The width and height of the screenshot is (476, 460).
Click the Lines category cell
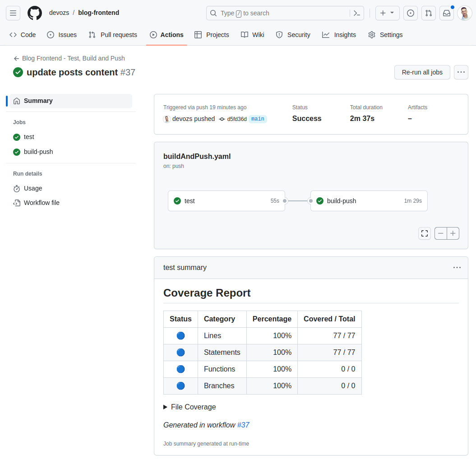(x=222, y=336)
